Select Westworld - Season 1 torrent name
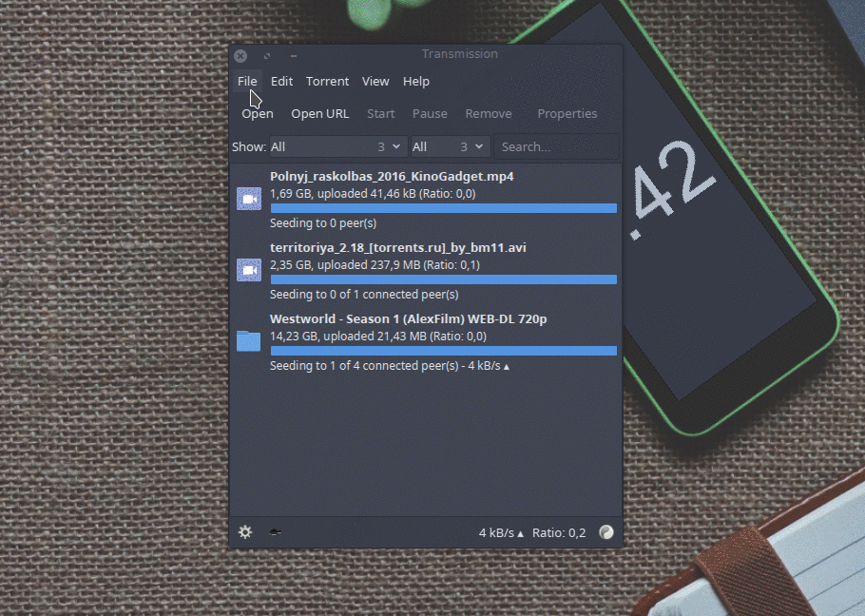Viewport: 865px width, 616px height. 408,318
